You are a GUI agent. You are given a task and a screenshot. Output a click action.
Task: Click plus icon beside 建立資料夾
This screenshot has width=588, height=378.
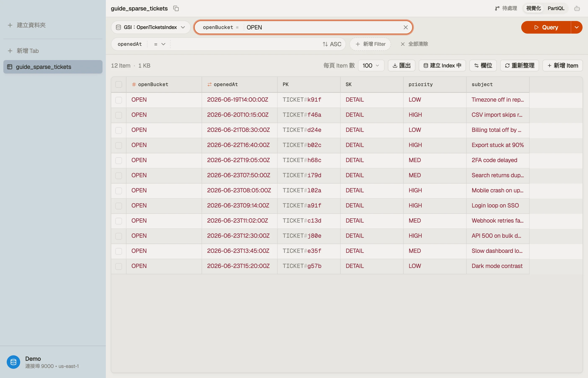(x=10, y=25)
